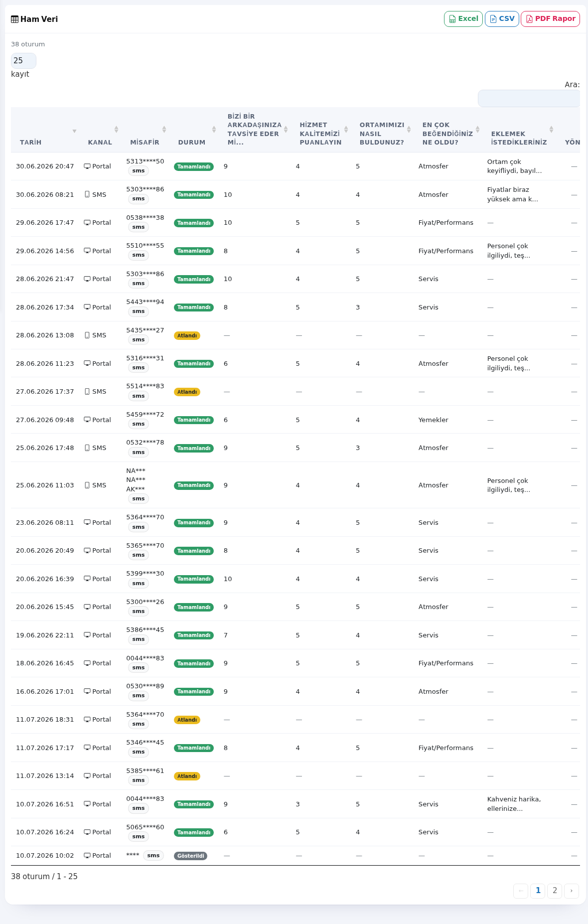Sort by En Çok Beğendiğiniz Ne Oldu column
This screenshot has height=924, width=588.
point(477,130)
